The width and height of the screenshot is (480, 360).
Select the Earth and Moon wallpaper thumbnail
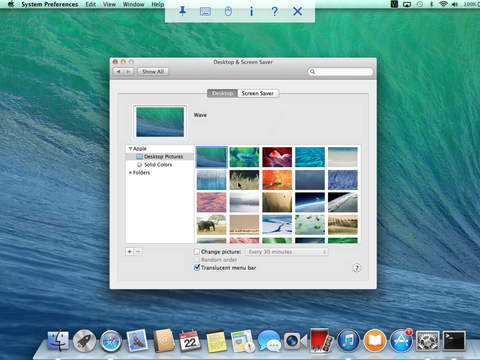click(x=310, y=202)
